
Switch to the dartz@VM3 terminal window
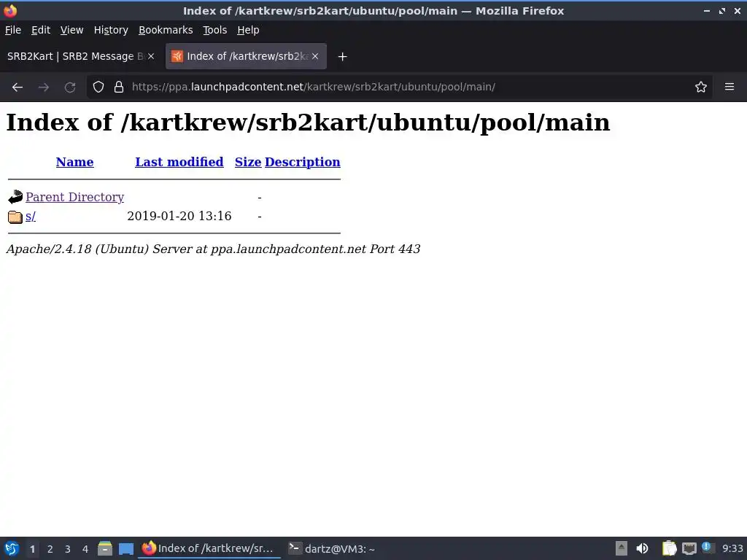pos(333,548)
